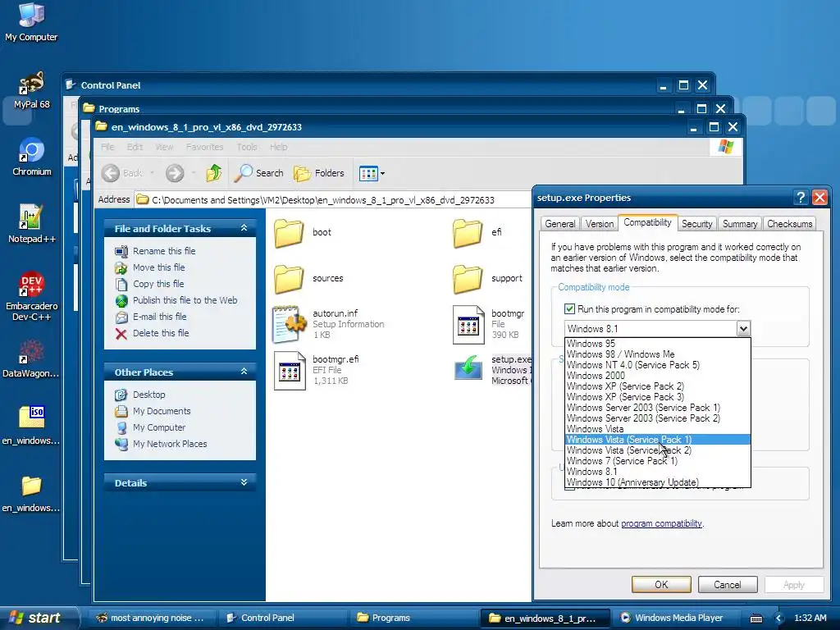Switch to the General tab
This screenshot has height=630, width=840.
click(x=559, y=224)
